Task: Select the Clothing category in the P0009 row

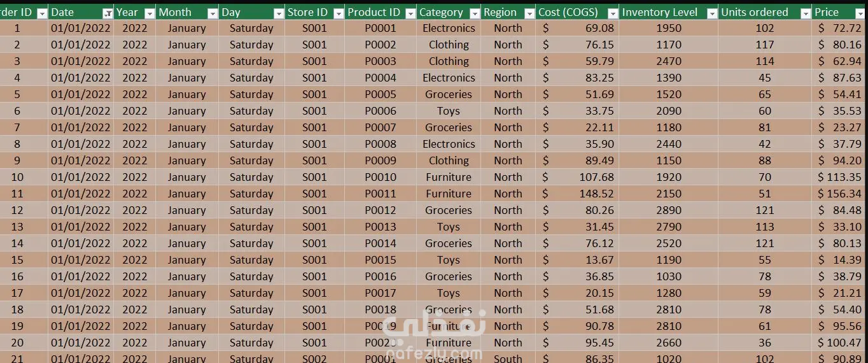Action: 449,160
